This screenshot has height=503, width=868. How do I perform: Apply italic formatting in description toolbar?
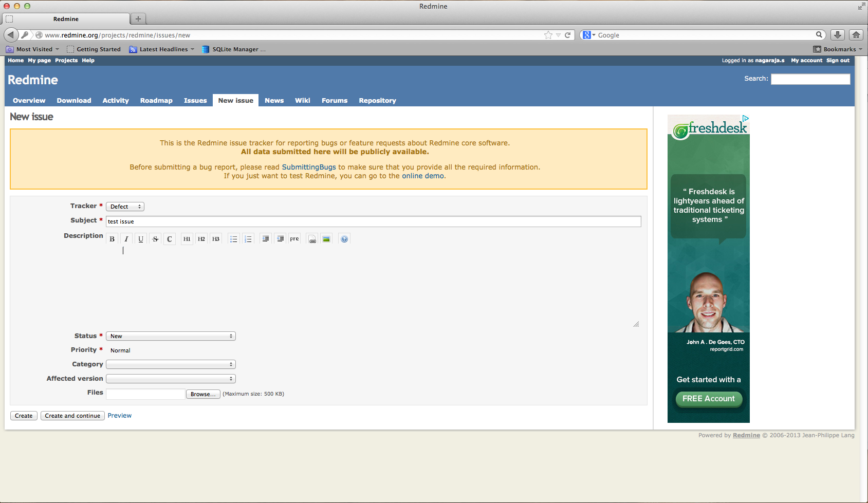point(126,239)
